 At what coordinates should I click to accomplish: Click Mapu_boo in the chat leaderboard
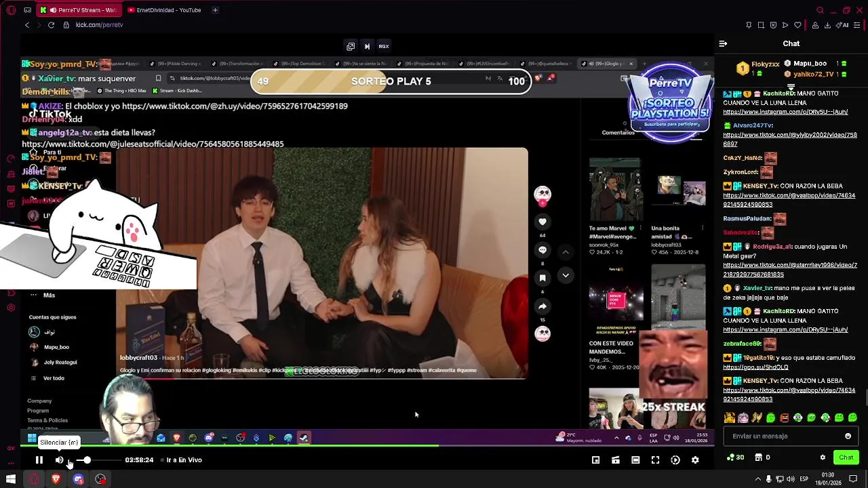810,64
